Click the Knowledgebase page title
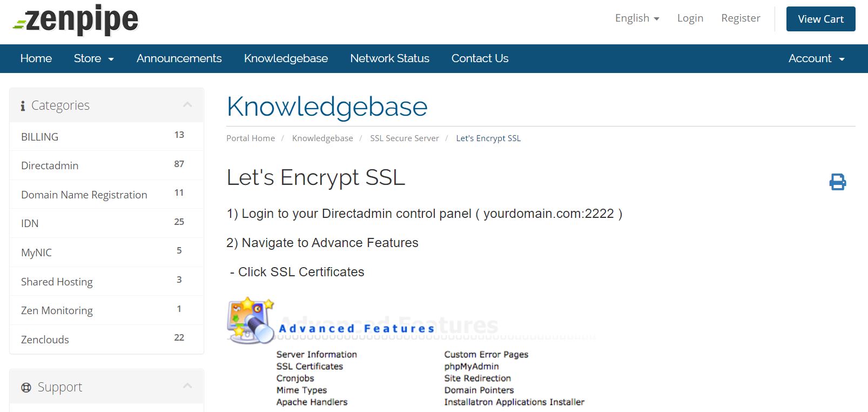This screenshot has height=412, width=868. coord(327,107)
